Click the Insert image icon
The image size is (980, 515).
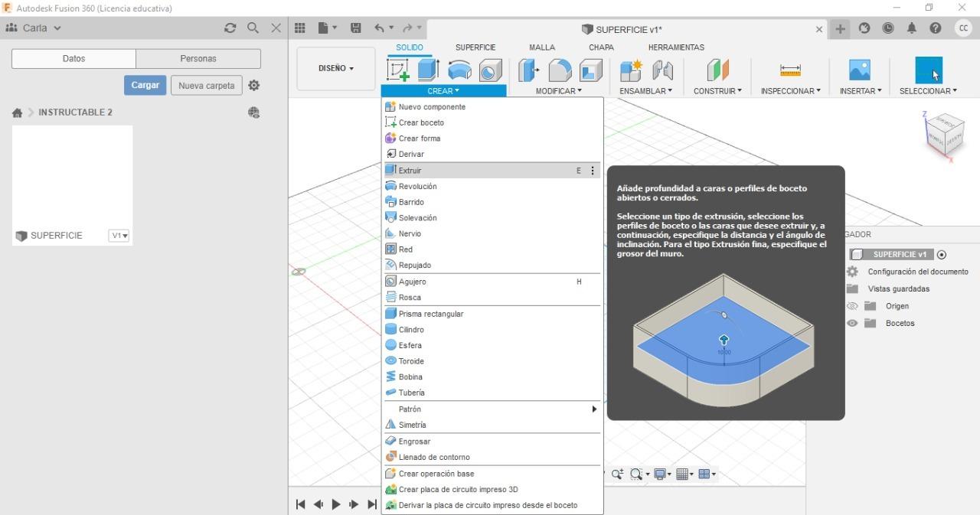pyautogui.click(x=860, y=70)
